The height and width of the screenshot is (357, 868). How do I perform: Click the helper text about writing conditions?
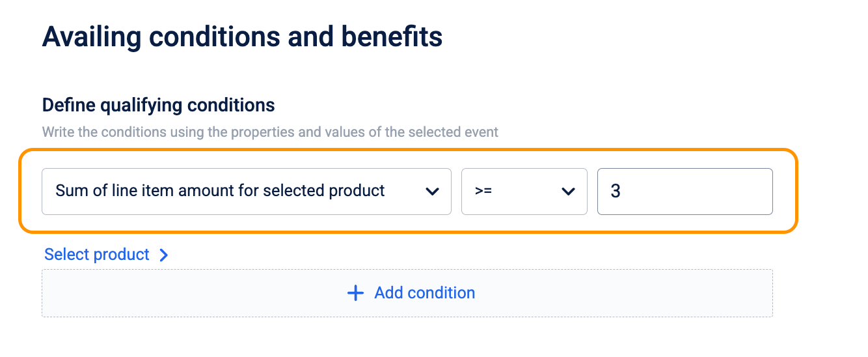coord(270,132)
